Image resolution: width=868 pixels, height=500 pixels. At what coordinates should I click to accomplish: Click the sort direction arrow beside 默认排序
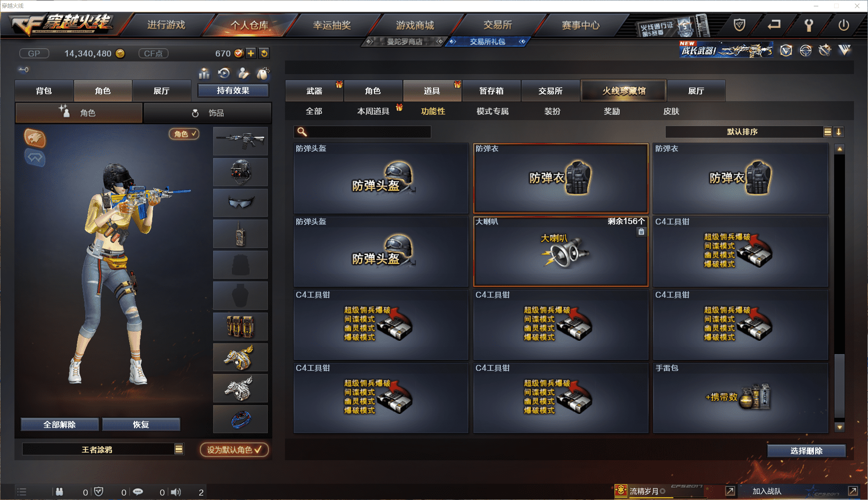(839, 132)
